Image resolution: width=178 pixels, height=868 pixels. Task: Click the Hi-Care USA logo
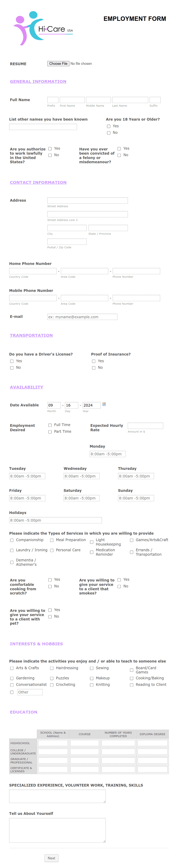pyautogui.click(x=43, y=28)
